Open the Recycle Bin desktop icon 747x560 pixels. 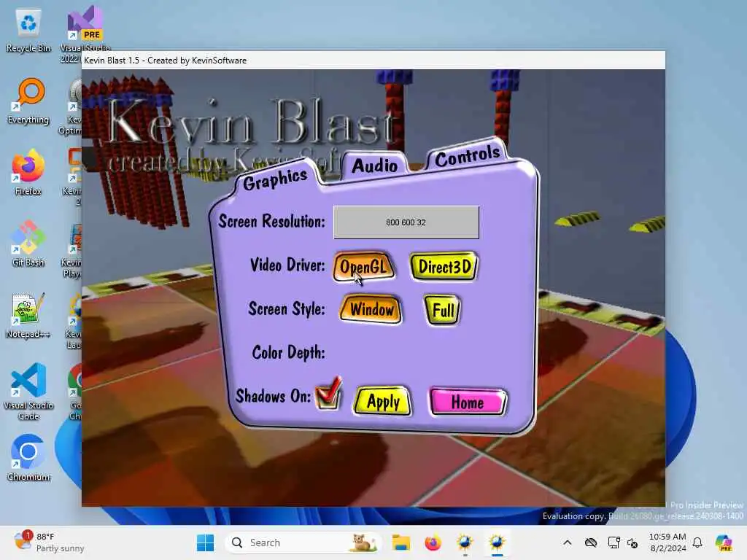pos(28,31)
